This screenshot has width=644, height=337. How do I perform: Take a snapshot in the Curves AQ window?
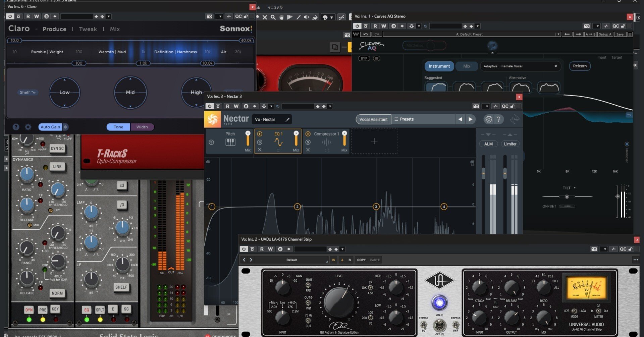click(x=587, y=26)
